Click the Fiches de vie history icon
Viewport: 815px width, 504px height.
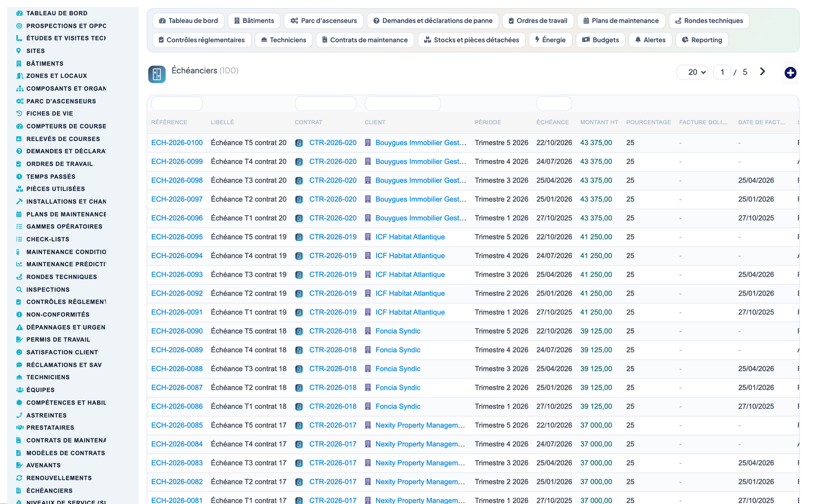pos(19,113)
